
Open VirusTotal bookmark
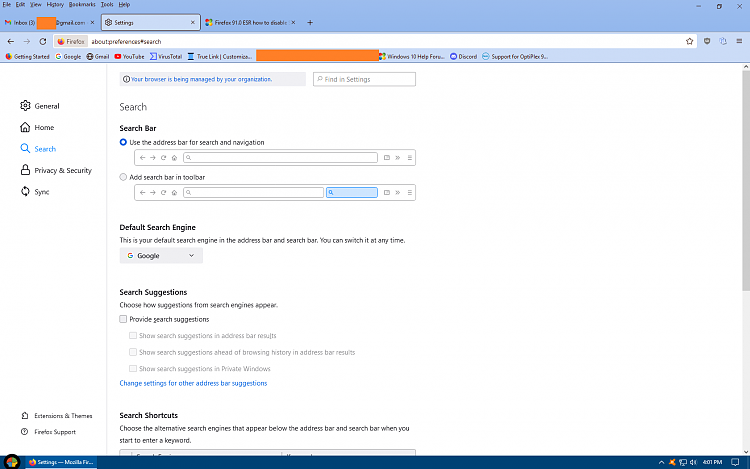[x=166, y=56]
